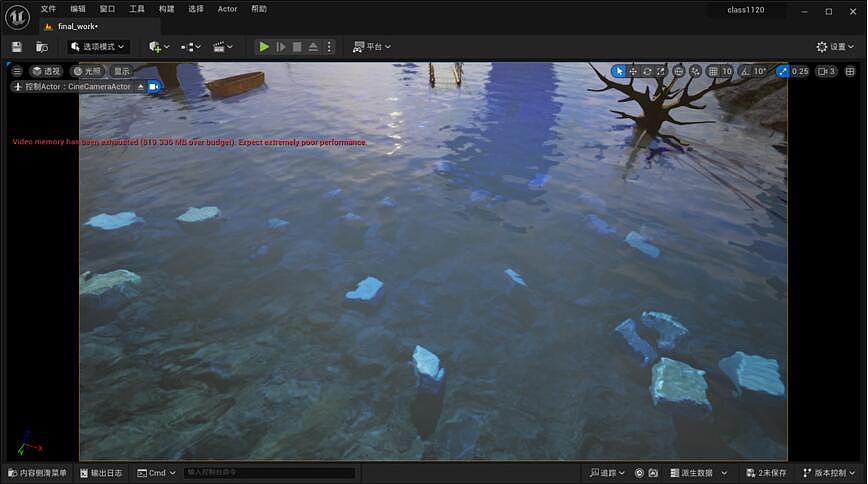Viewport: 868px width, 484px height.
Task: Open the cinematics clapperboard icon menu
Action: (x=223, y=47)
